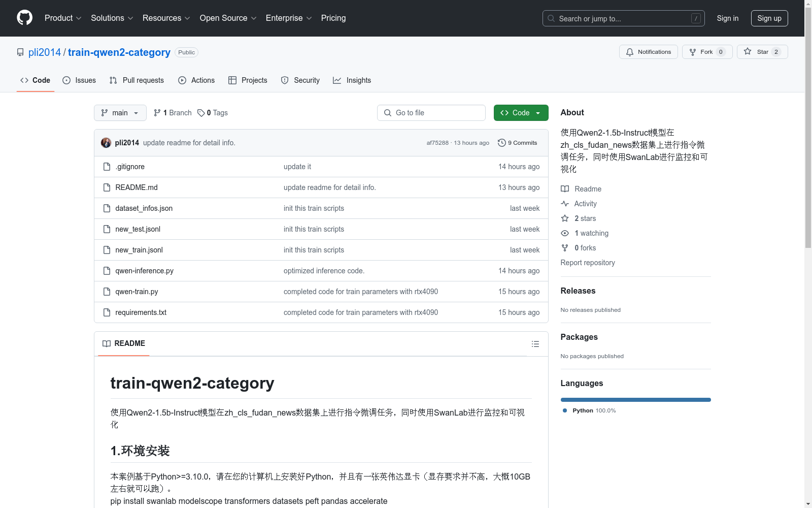Click the scrollbar down arrow
The width and height of the screenshot is (812, 508).
pyautogui.click(x=808, y=504)
